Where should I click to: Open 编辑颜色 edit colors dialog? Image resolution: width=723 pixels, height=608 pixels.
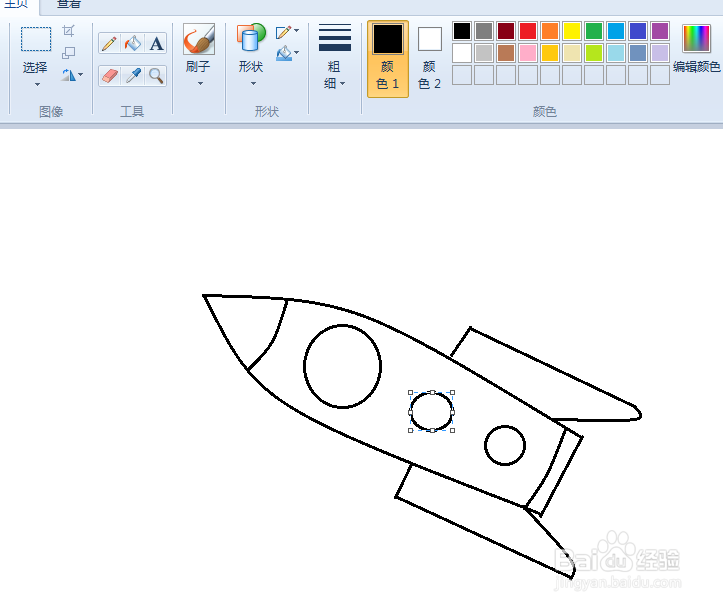pyautogui.click(x=696, y=49)
